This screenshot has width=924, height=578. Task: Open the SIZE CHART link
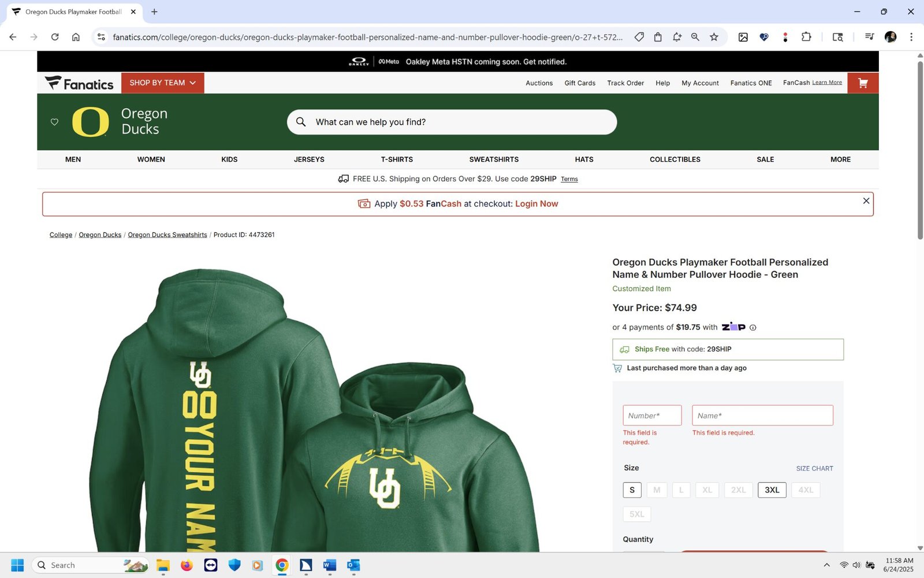coord(814,469)
